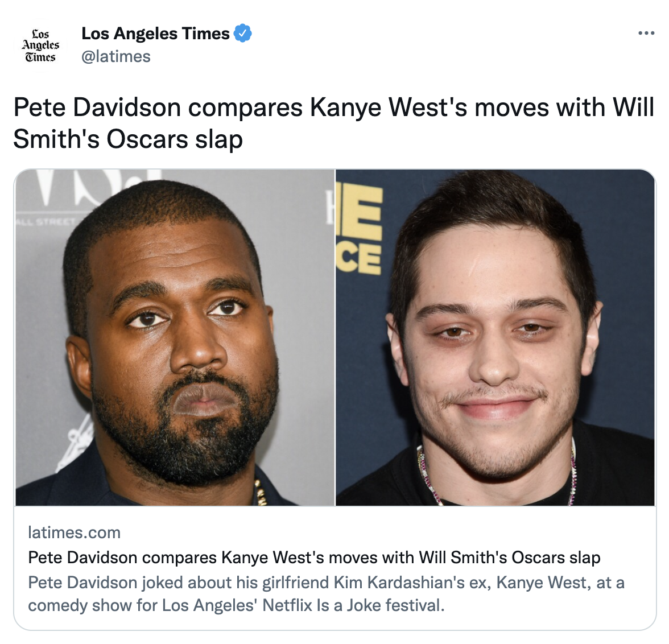669x644 pixels.
Task: Select the tweet headline about Pete Davidson
Action: click(333, 123)
